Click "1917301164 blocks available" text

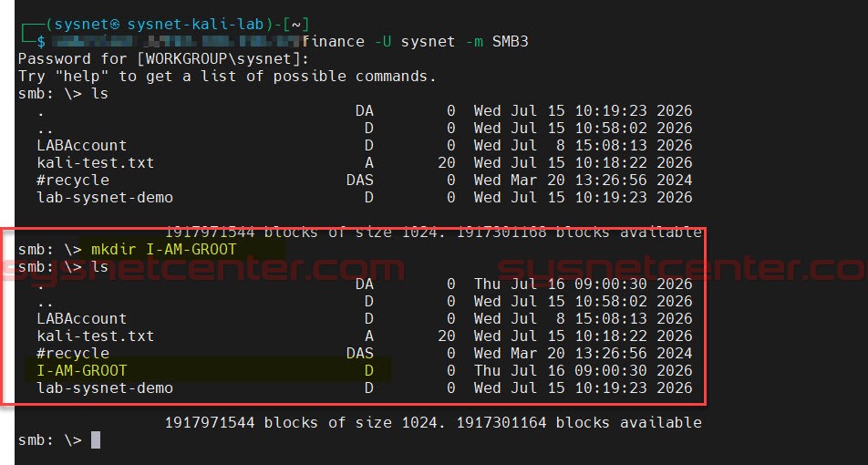(579, 422)
